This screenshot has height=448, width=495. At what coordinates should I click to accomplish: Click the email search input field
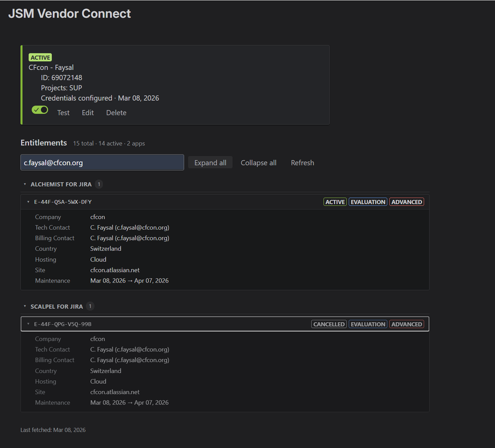[102, 162]
